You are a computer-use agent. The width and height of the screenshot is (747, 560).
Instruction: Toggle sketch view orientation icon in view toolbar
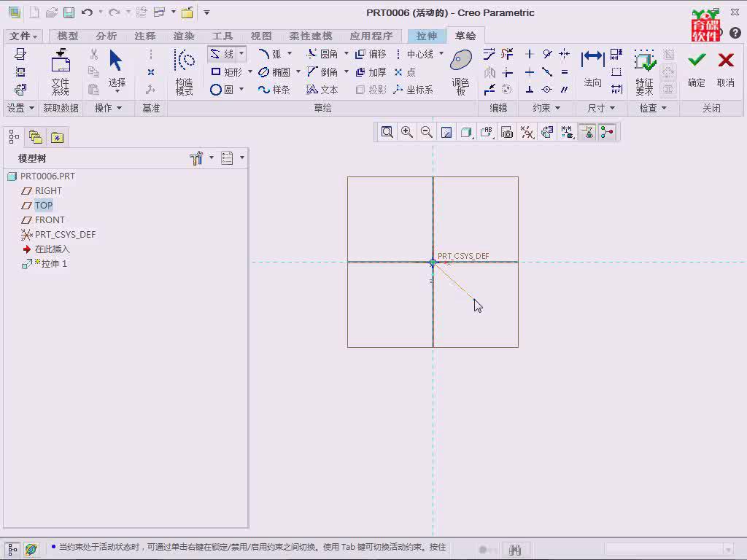[x=547, y=132]
